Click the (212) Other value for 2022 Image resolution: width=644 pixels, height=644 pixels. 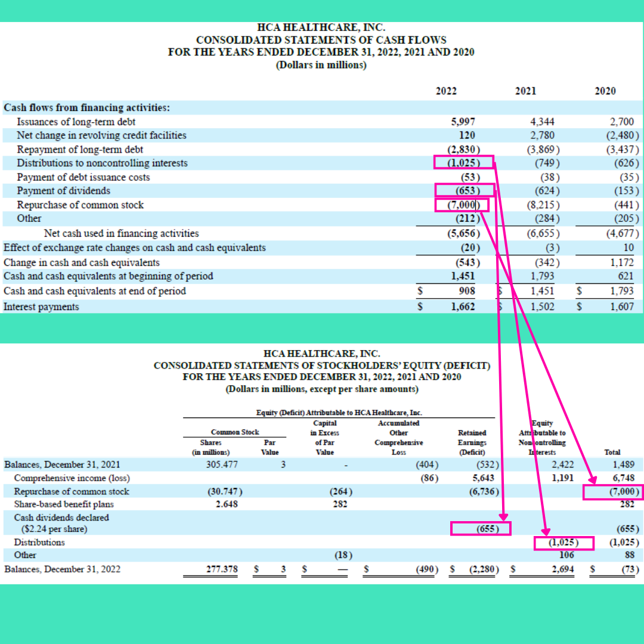coord(468,218)
